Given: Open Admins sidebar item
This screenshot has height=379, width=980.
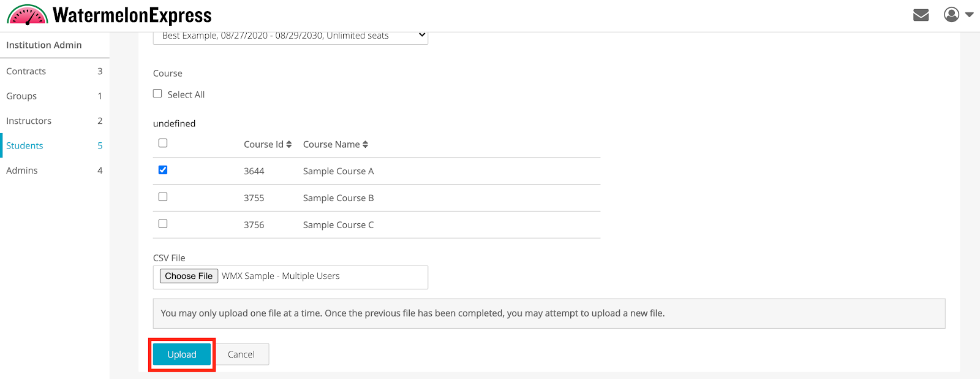Looking at the screenshot, I should click(x=55, y=170).
